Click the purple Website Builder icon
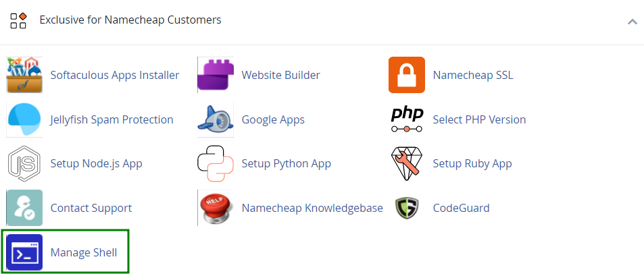The image size is (644, 278). 216,75
